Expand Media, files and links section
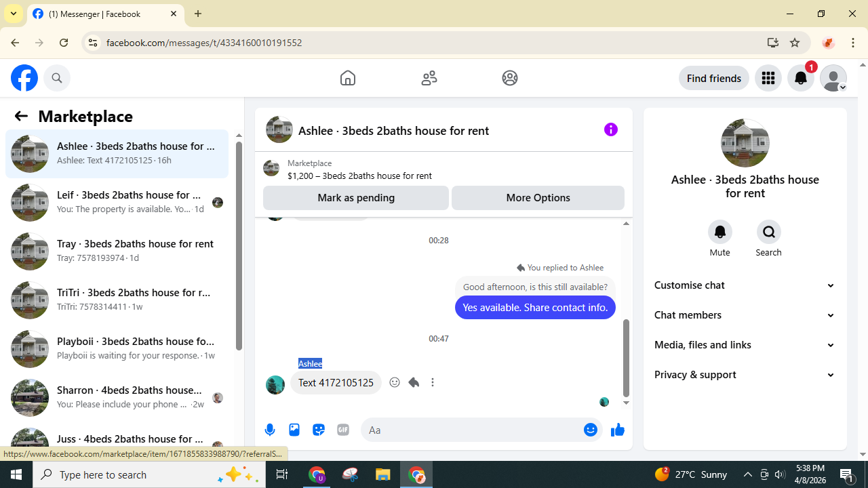The height and width of the screenshot is (488, 868). tap(745, 345)
